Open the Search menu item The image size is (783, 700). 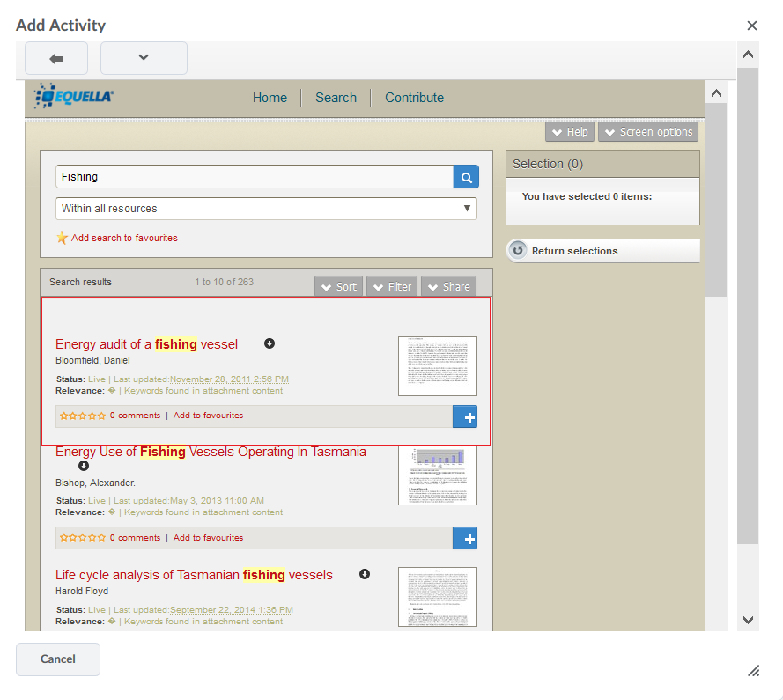coord(336,98)
